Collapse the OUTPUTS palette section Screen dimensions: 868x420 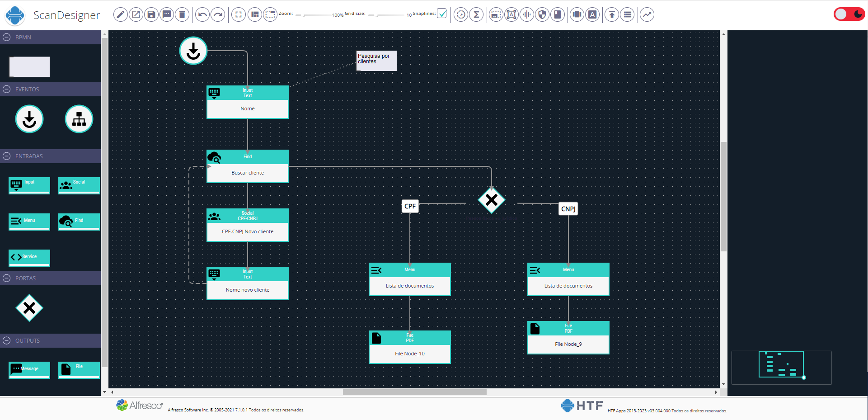(x=7, y=341)
